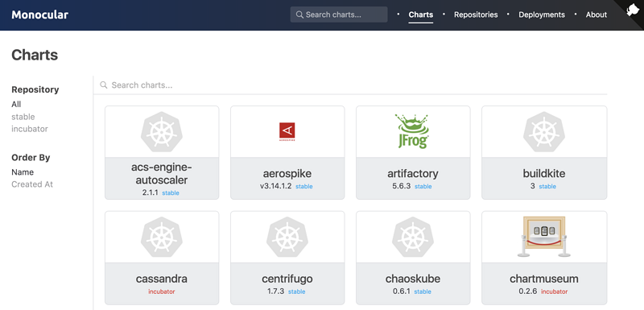This screenshot has height=310, width=644.
Task: Open the centrifugo chart title
Action: (x=287, y=279)
